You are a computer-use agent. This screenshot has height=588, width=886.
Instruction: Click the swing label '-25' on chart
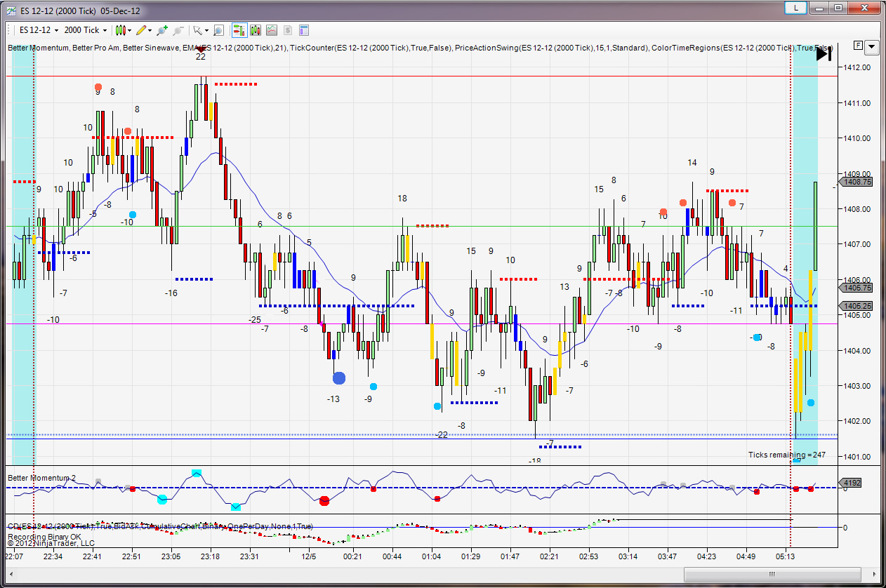pos(254,320)
